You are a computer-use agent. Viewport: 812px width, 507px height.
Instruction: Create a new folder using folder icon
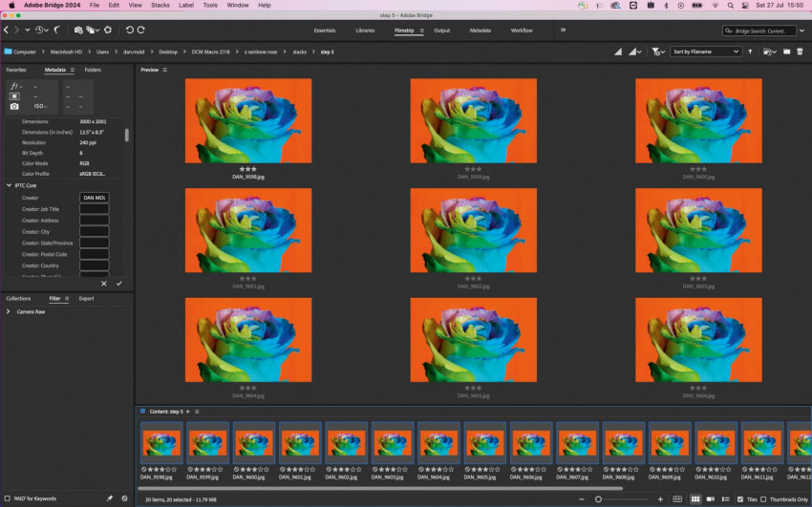point(786,52)
